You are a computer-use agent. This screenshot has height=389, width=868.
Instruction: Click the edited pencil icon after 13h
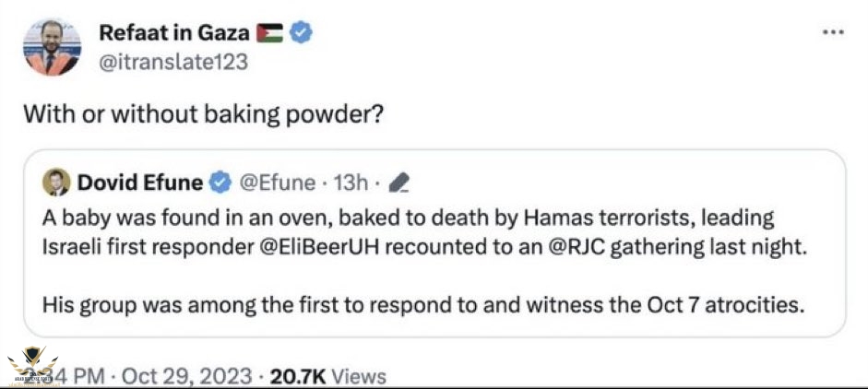399,183
